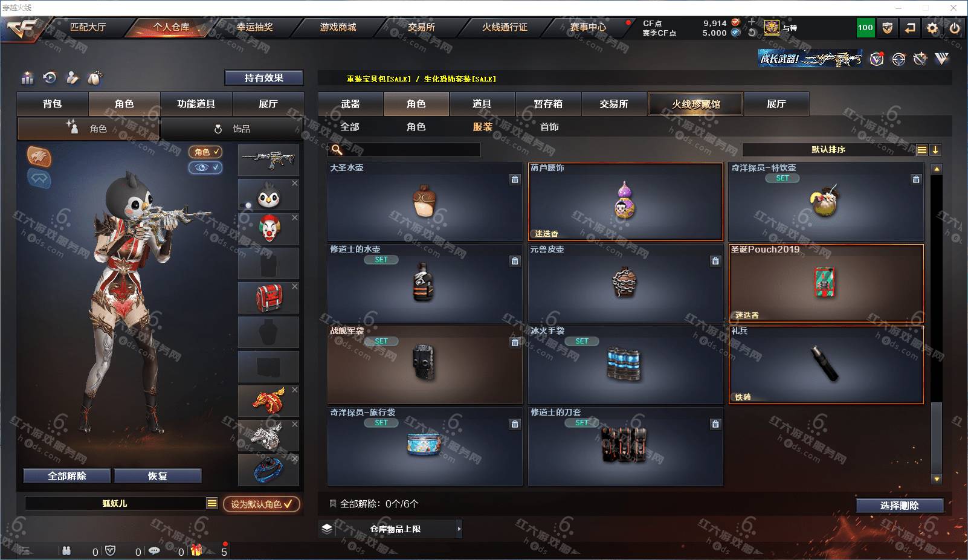Delete 大圣水壶 via its trash icon

(515, 179)
